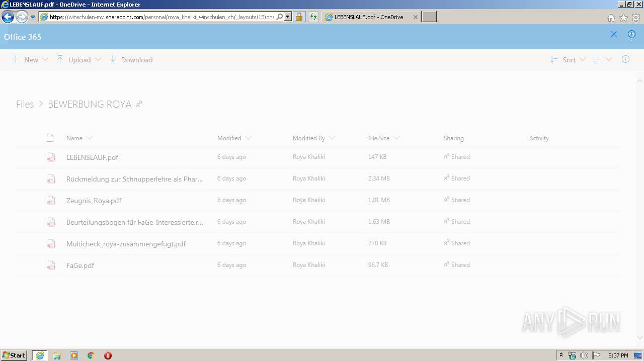Click the shared-people icon beside BEWERBUNG ROYA

[139, 104]
